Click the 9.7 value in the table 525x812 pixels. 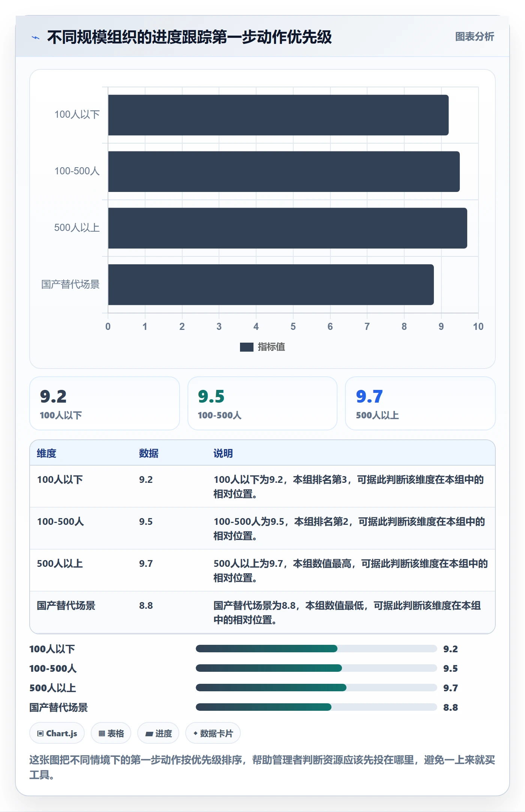[x=146, y=563]
